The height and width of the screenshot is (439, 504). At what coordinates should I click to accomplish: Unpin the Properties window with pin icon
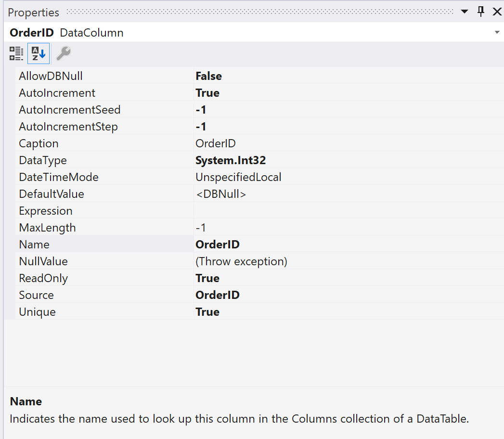coord(480,11)
